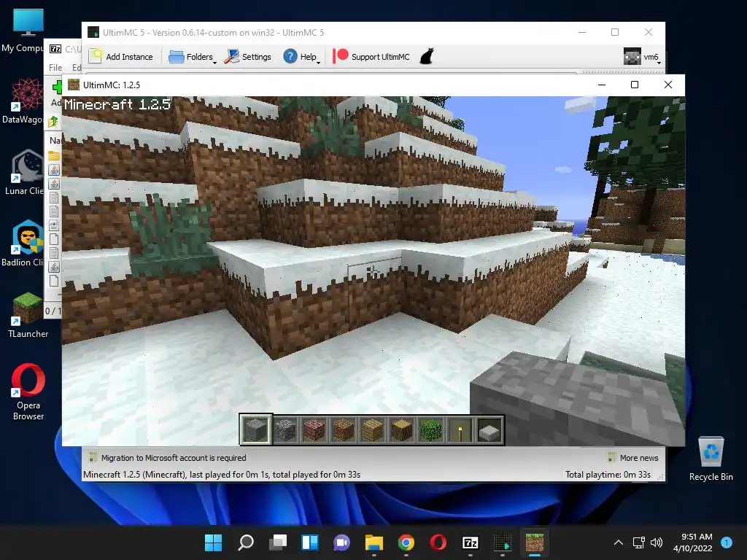
Task: Open Task View on the taskbar
Action: click(x=278, y=542)
